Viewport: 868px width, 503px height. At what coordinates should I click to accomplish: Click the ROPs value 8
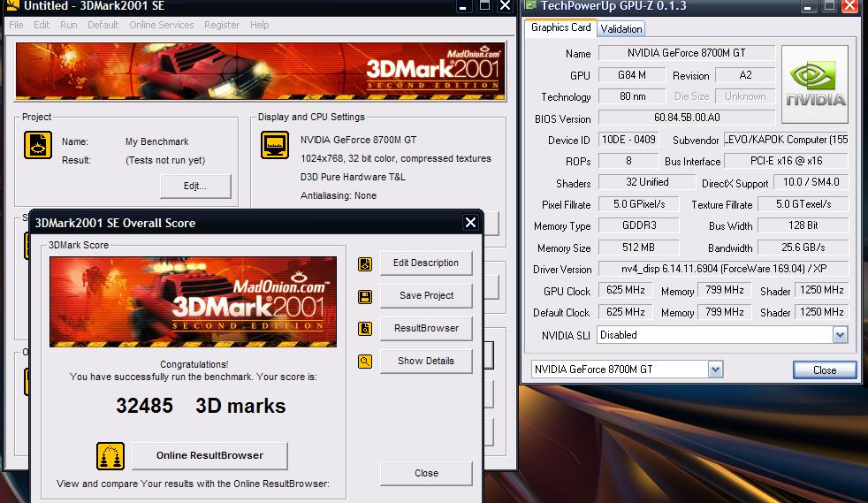(628, 161)
